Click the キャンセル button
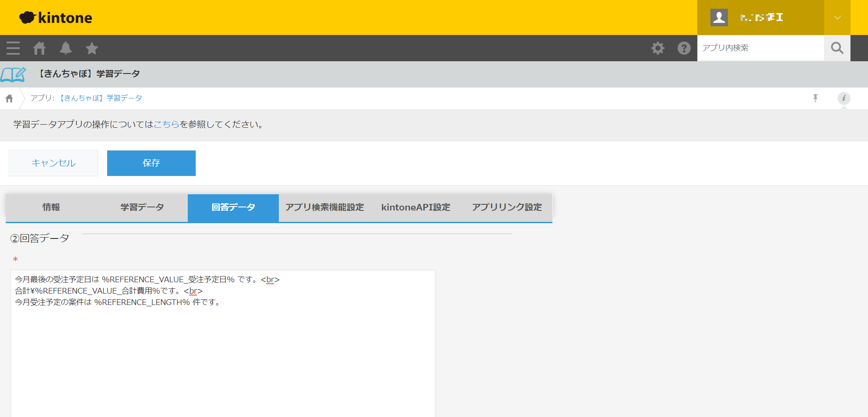Viewport: 868px width, 417px height. (x=53, y=163)
